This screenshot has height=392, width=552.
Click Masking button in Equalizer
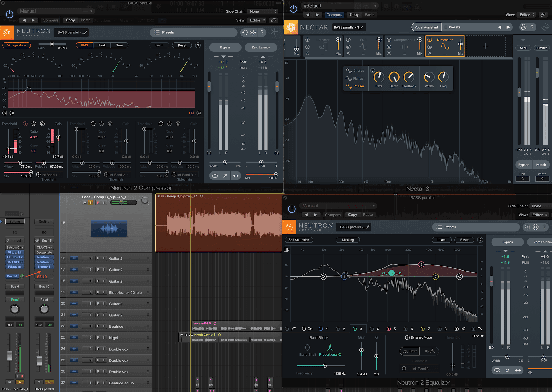(x=348, y=240)
